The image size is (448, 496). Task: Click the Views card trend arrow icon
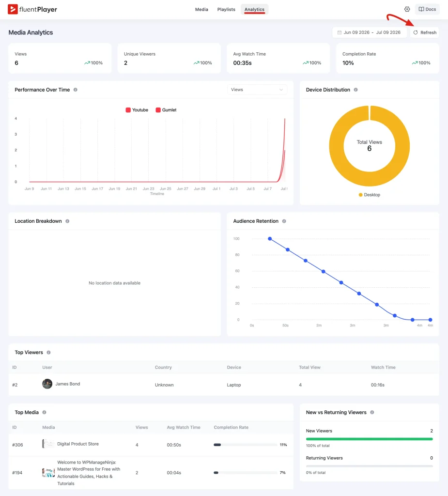click(87, 63)
